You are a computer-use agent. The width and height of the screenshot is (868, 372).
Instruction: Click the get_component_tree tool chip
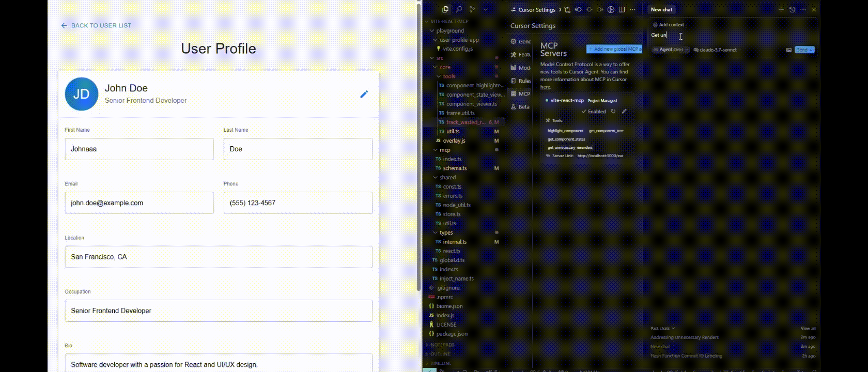point(606,131)
